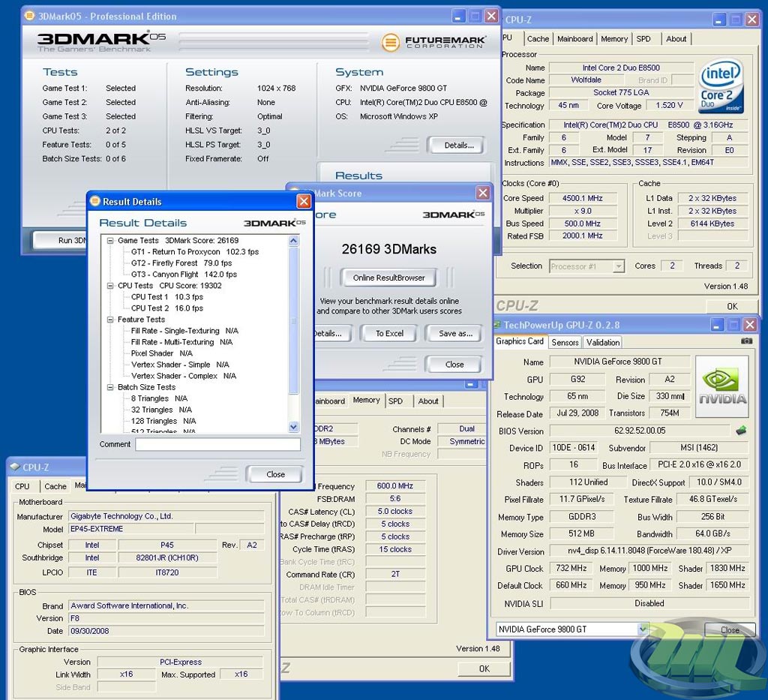This screenshot has width=768, height=700.
Task: Click the Intel Core 2 Duo E8500 name field
Action: point(621,68)
